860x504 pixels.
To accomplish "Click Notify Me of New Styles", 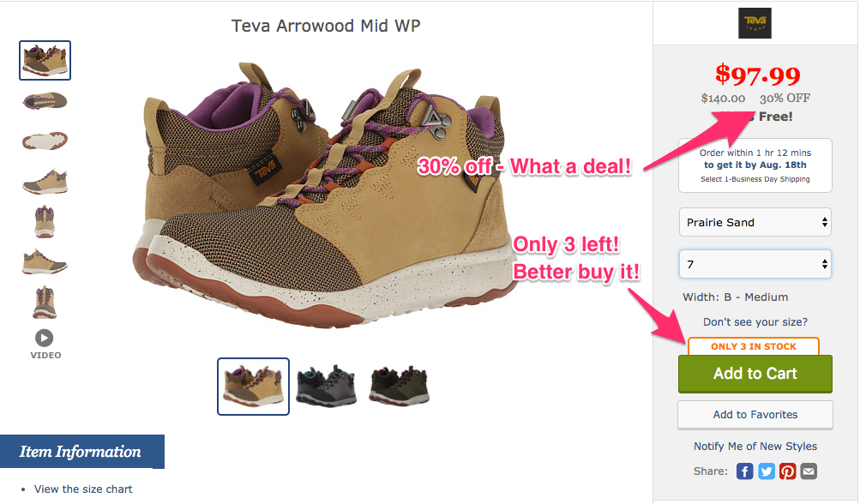I will (x=755, y=446).
